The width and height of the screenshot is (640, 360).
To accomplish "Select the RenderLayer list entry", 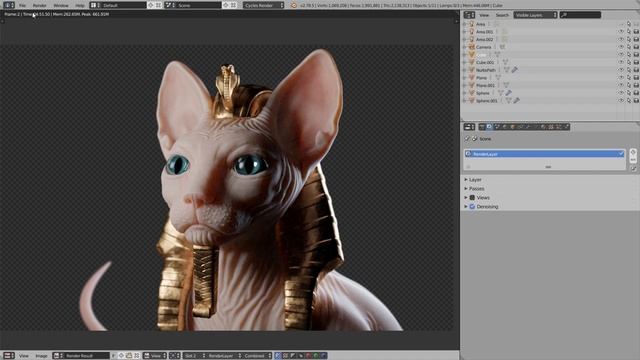I will click(544, 154).
